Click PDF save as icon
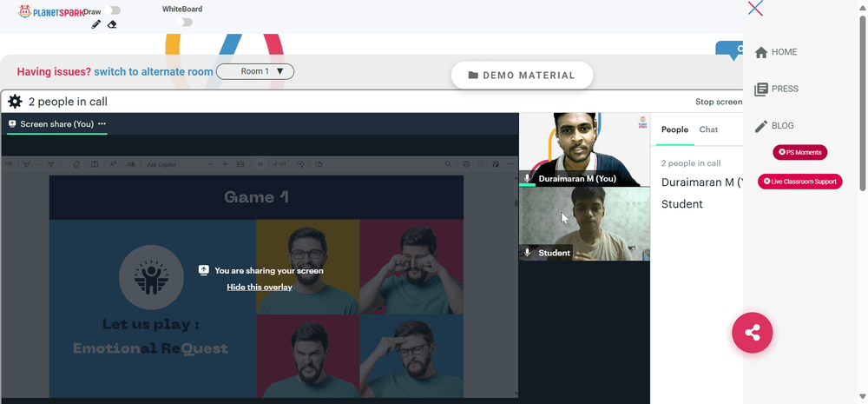This screenshot has width=868, height=404. tap(496, 164)
